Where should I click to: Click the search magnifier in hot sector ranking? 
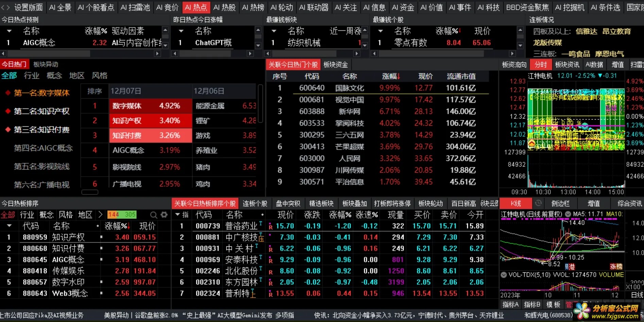pyautogui.click(x=154, y=215)
